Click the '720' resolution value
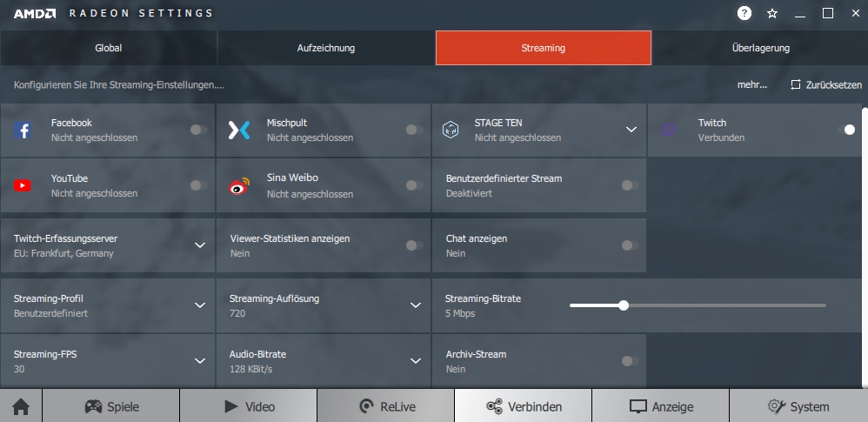 coord(237,313)
